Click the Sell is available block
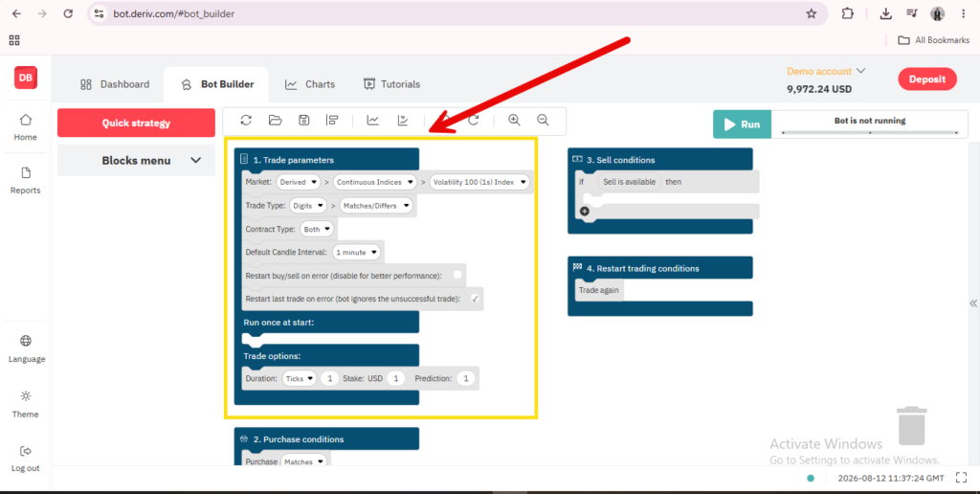This screenshot has width=980, height=494. (630, 182)
